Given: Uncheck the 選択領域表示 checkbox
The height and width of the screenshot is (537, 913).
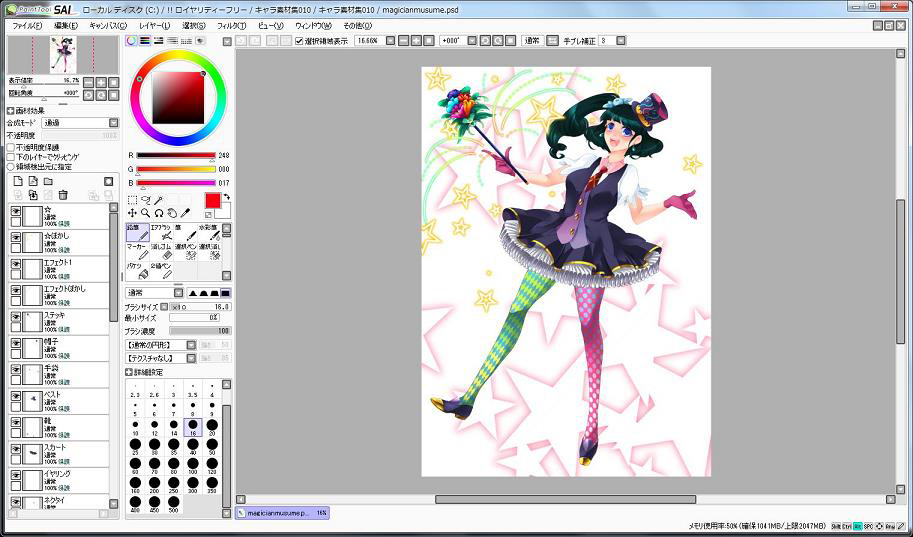Looking at the screenshot, I should [299, 41].
